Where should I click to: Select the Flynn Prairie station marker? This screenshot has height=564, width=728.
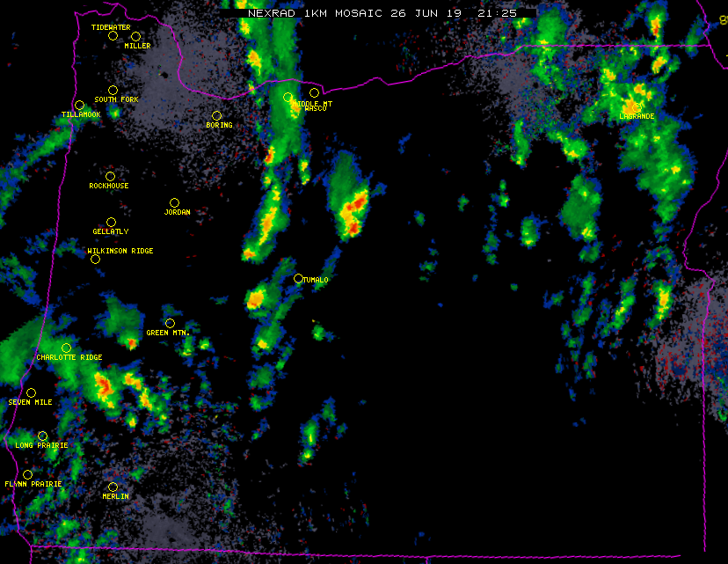coord(27,474)
